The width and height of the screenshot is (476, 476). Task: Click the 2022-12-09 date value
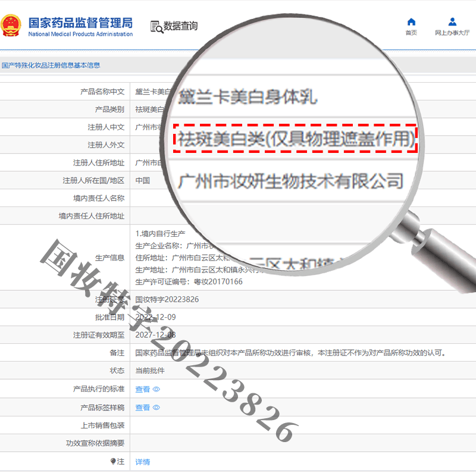(155, 317)
